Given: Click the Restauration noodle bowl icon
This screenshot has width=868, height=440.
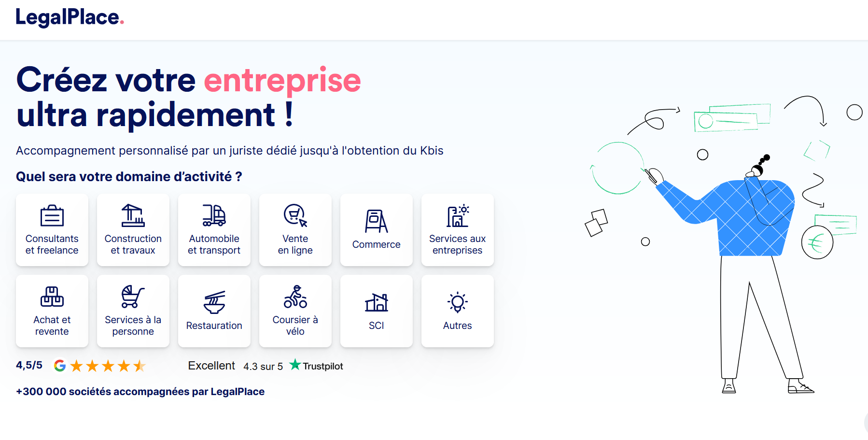Looking at the screenshot, I should pos(214,302).
